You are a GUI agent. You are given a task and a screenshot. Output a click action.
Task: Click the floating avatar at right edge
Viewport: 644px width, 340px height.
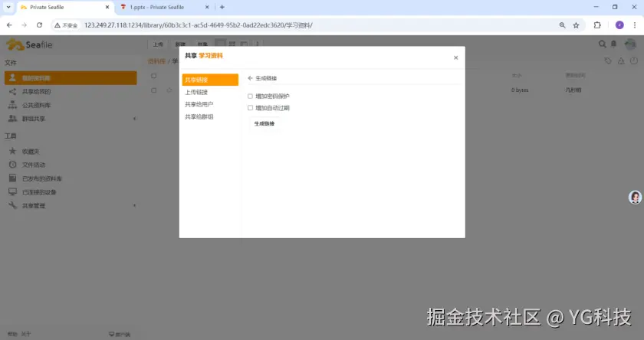coord(635,198)
